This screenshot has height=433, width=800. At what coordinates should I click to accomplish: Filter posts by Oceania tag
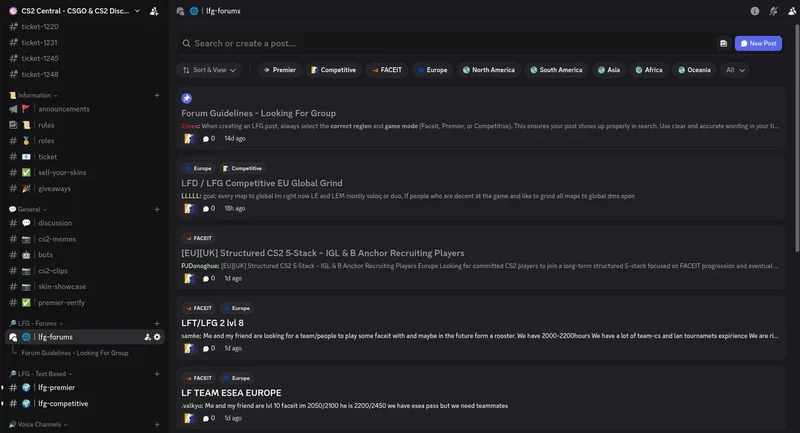click(694, 70)
